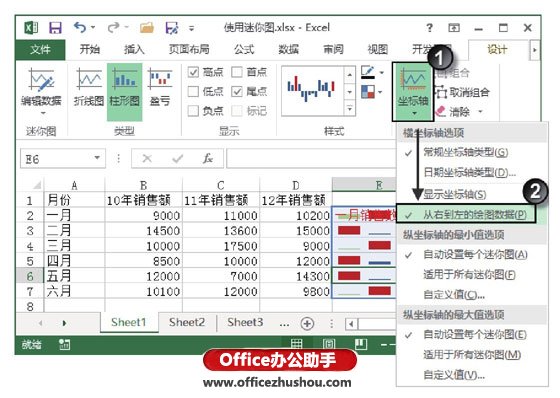Open the 清除 clear dropdown arrow

pos(480,111)
